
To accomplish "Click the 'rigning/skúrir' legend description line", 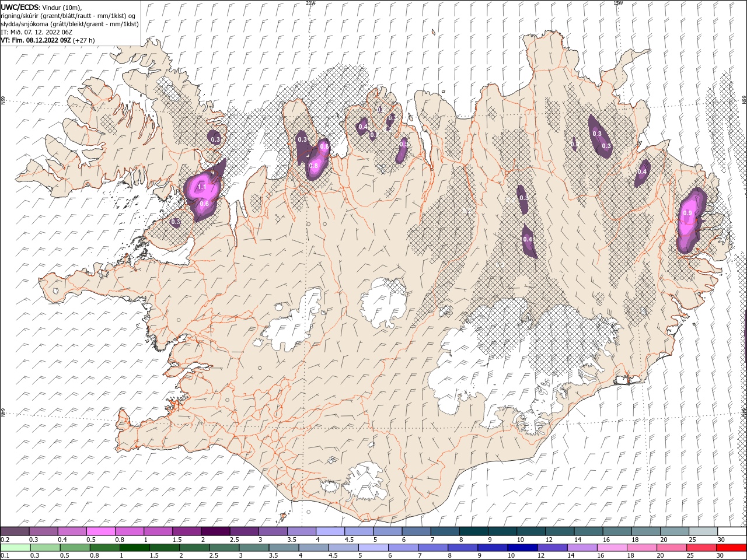I will point(68,16).
